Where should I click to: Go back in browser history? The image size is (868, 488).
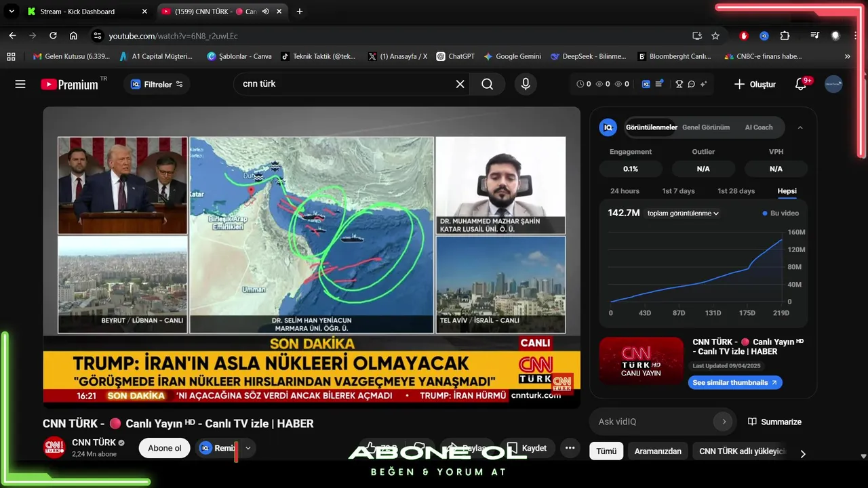point(12,35)
